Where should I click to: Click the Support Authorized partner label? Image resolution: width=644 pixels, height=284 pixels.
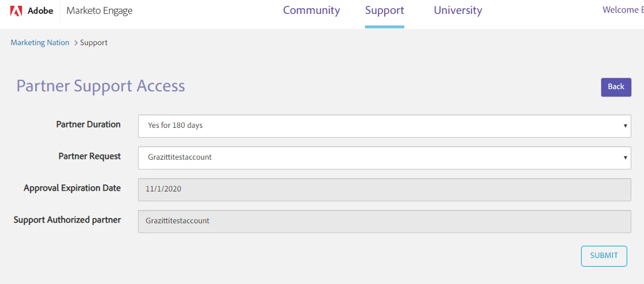[x=68, y=220]
